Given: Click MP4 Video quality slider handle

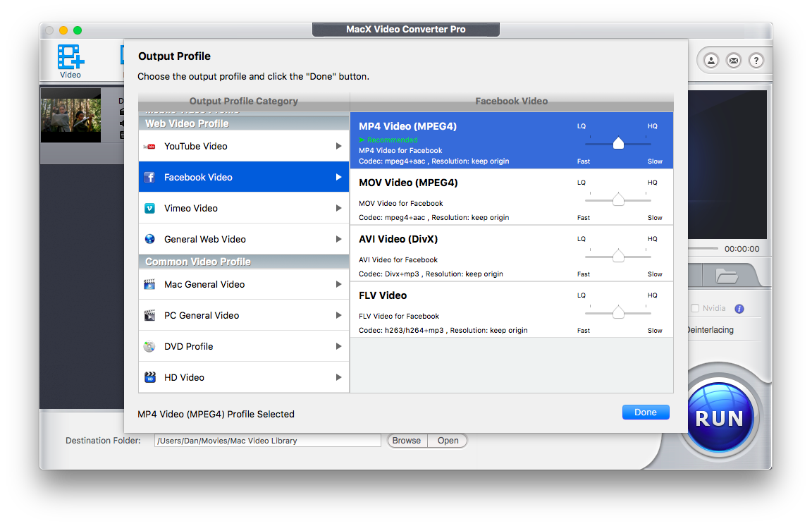Looking at the screenshot, I should click(x=618, y=143).
